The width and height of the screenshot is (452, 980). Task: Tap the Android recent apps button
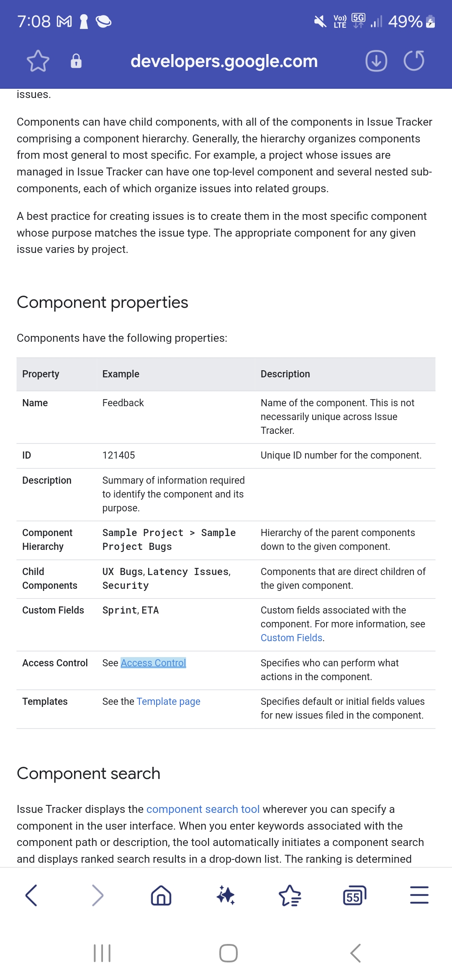tap(102, 953)
